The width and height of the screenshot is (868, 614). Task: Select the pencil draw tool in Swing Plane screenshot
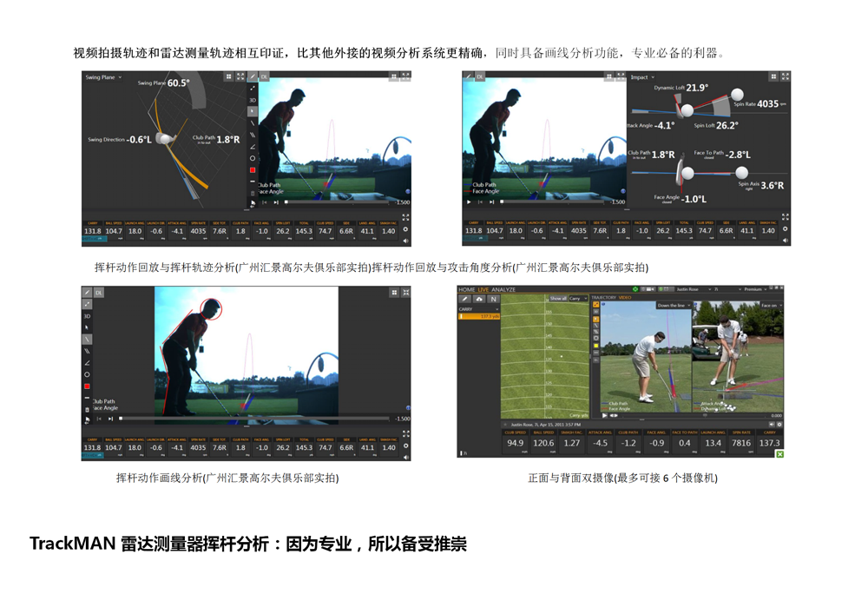click(x=253, y=76)
